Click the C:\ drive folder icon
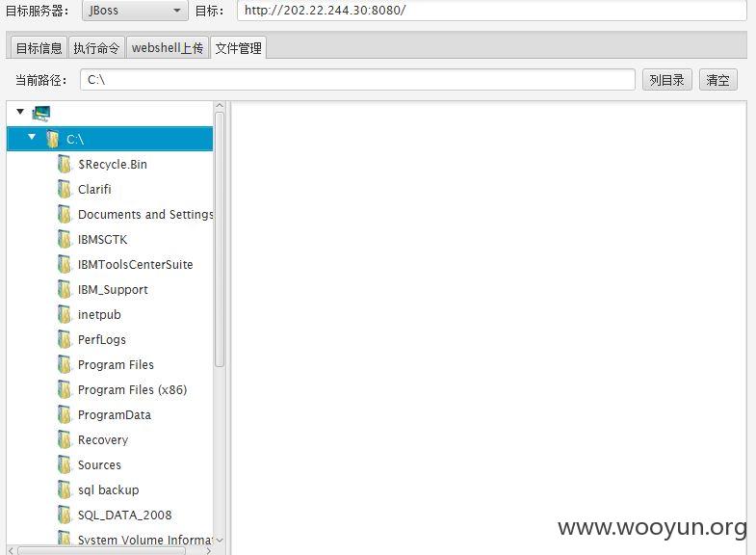 (x=53, y=139)
